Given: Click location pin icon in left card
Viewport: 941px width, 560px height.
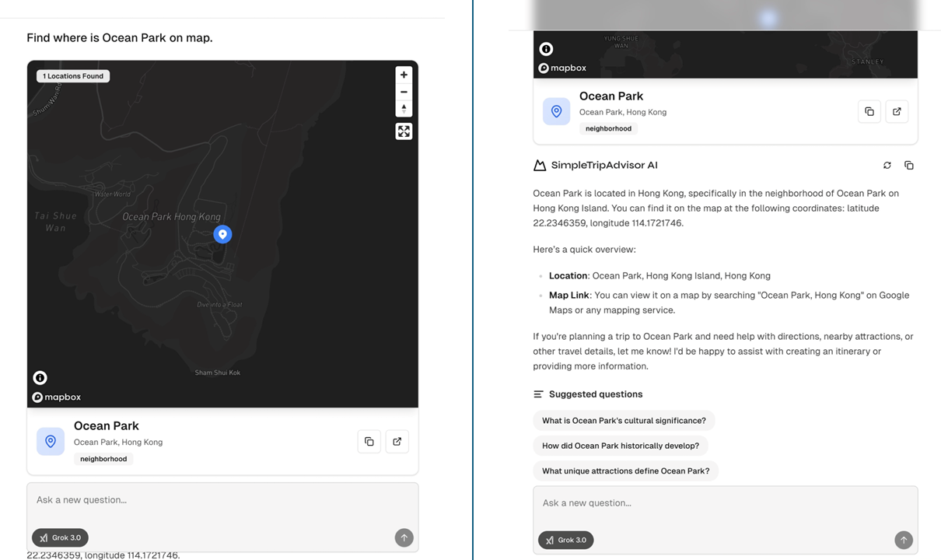Looking at the screenshot, I should pos(51,442).
